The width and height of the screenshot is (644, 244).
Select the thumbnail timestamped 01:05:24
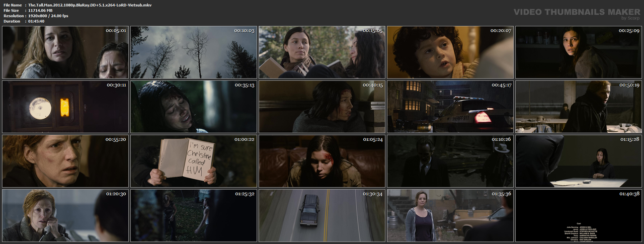click(x=322, y=160)
